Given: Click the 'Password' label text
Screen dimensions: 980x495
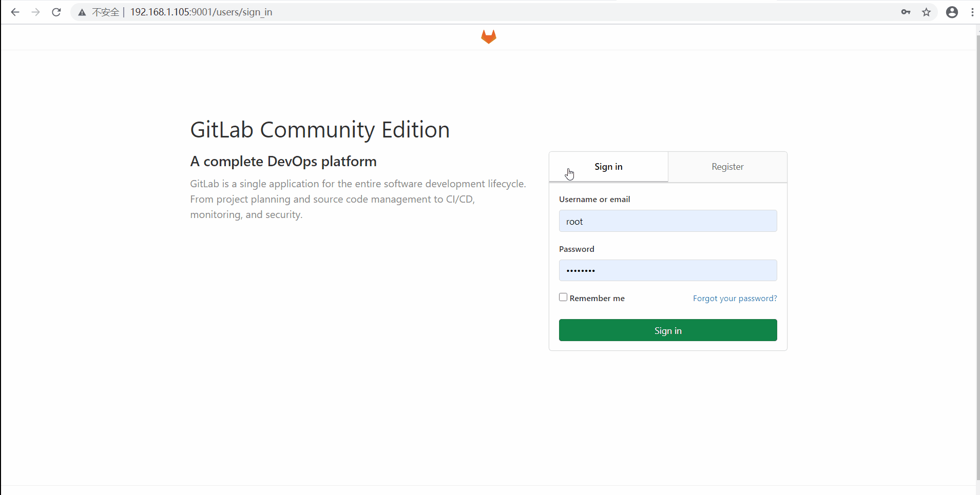Looking at the screenshot, I should tap(577, 249).
